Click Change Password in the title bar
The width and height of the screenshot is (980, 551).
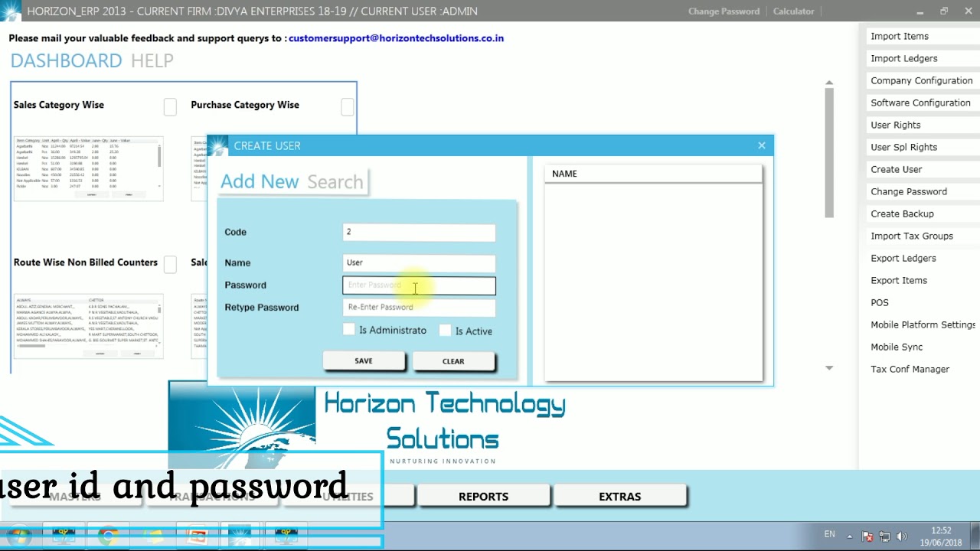tap(724, 11)
